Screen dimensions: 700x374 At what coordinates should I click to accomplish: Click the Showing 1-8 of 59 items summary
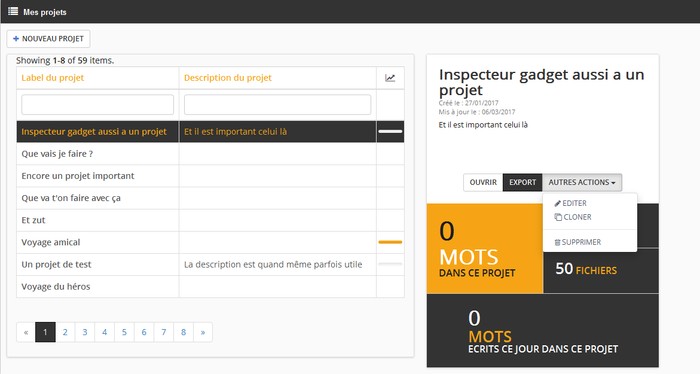coord(65,60)
